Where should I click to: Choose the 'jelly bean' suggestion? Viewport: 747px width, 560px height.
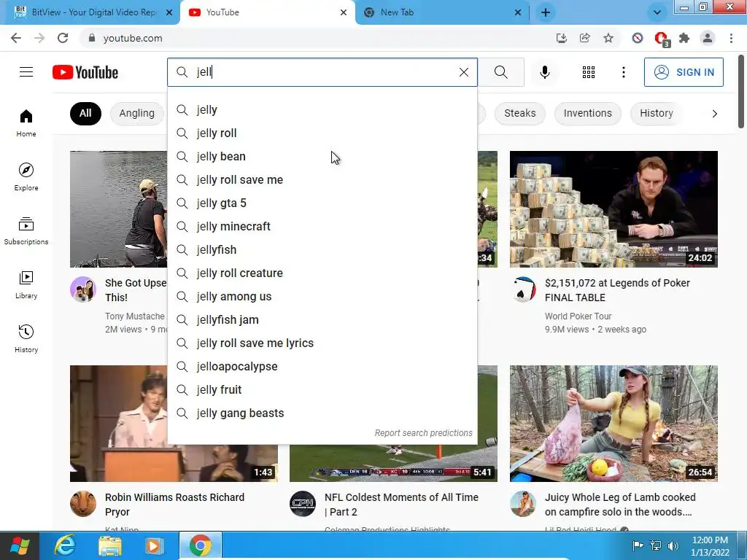tap(322, 156)
